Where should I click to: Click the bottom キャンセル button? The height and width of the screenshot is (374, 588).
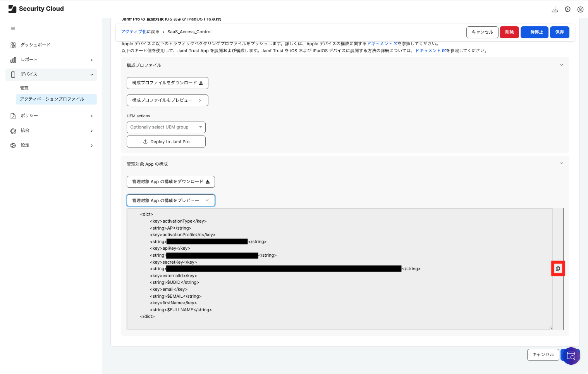(543, 355)
